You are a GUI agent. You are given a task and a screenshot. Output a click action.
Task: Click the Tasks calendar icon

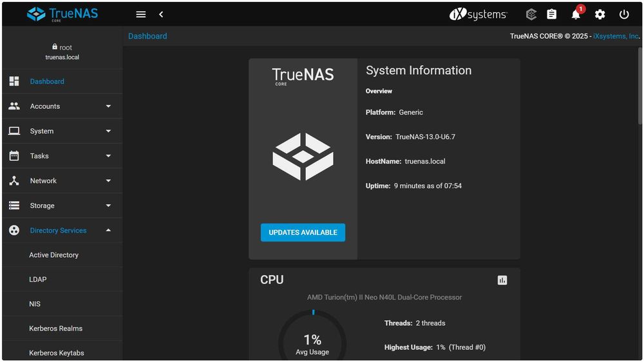click(x=14, y=156)
